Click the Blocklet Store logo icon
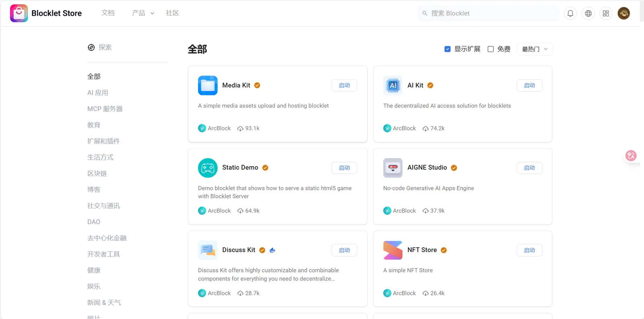 19,13
